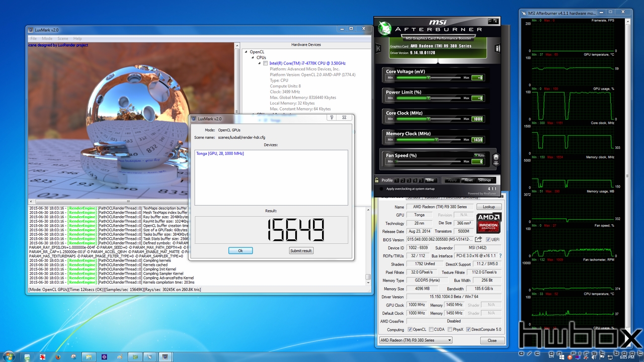Collapse the OpenCL tree node

coord(246,52)
